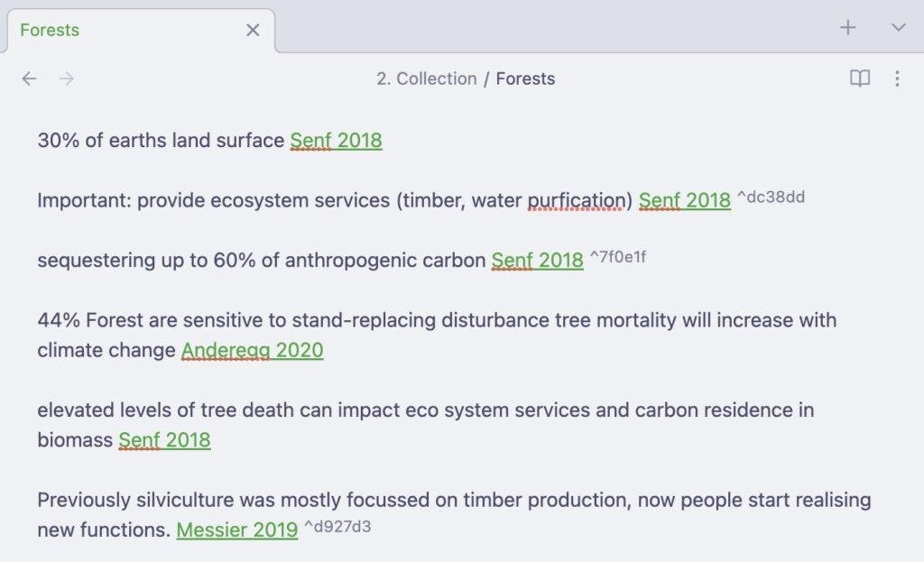Open Senf 2018 link after anthropogenic carbon
924x562 pixels.
pyautogui.click(x=538, y=260)
